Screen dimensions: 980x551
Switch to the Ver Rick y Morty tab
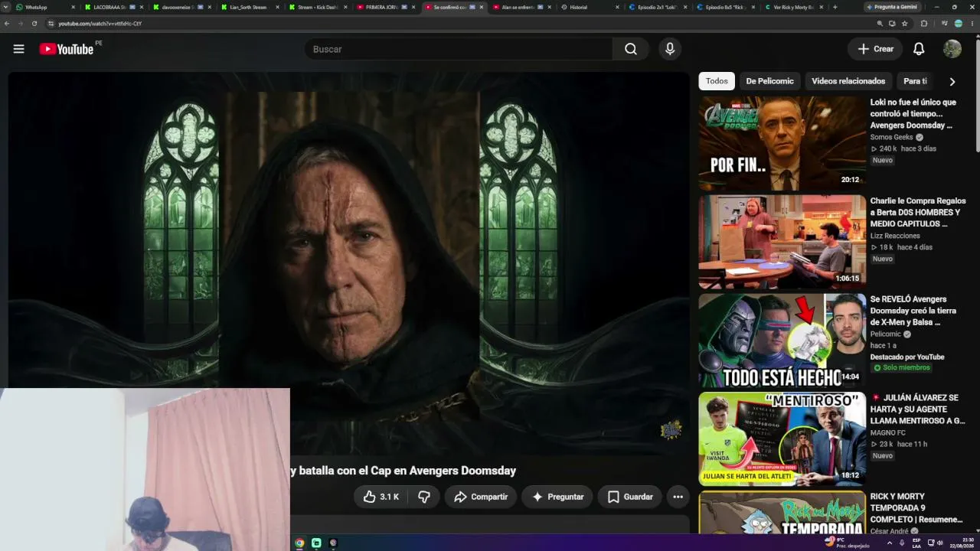pos(793,7)
